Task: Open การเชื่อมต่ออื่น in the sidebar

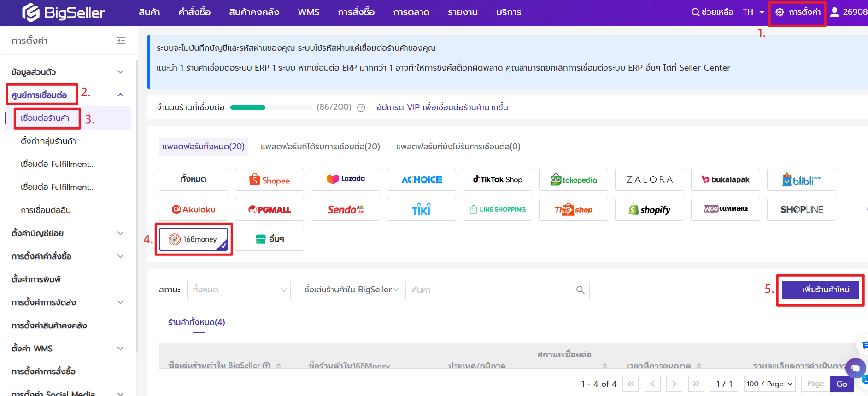Action: pyautogui.click(x=46, y=210)
